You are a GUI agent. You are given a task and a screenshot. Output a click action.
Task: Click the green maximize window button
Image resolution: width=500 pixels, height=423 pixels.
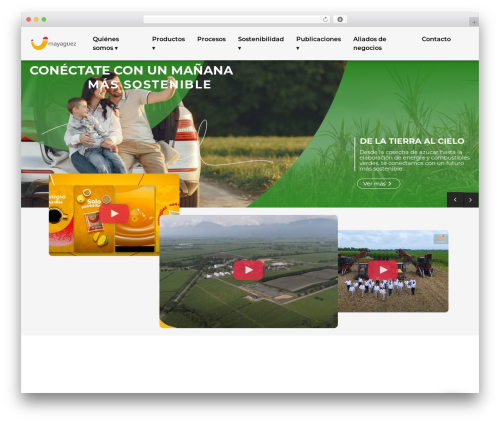click(44, 19)
